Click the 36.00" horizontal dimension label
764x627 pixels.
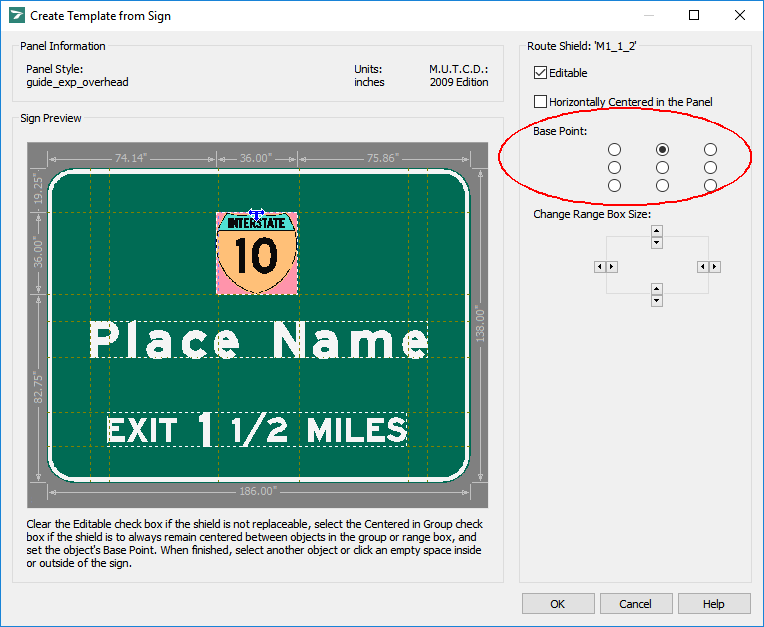click(x=256, y=158)
